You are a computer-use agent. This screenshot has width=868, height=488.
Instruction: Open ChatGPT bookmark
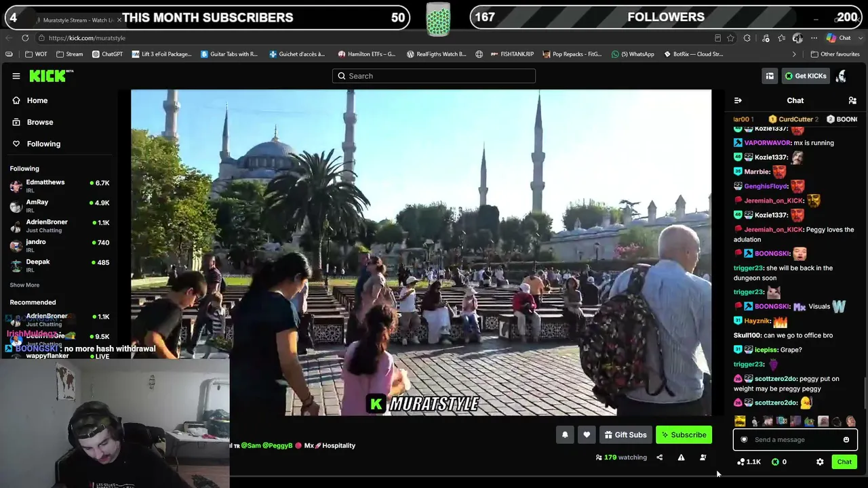point(107,54)
